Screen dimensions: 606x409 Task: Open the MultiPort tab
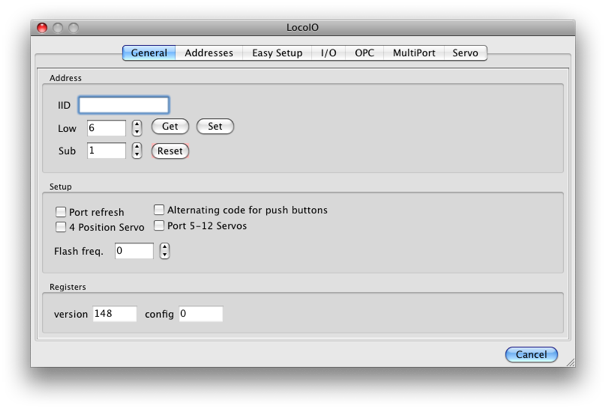[x=414, y=53]
